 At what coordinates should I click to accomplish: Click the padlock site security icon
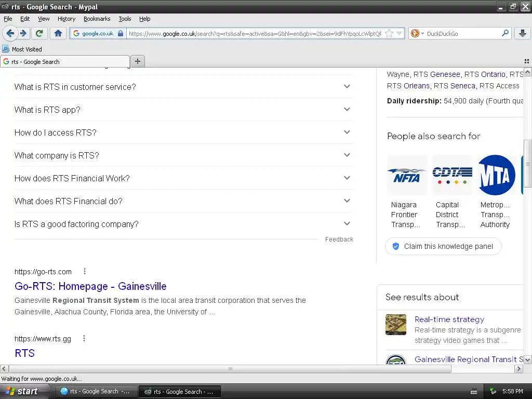click(x=121, y=33)
